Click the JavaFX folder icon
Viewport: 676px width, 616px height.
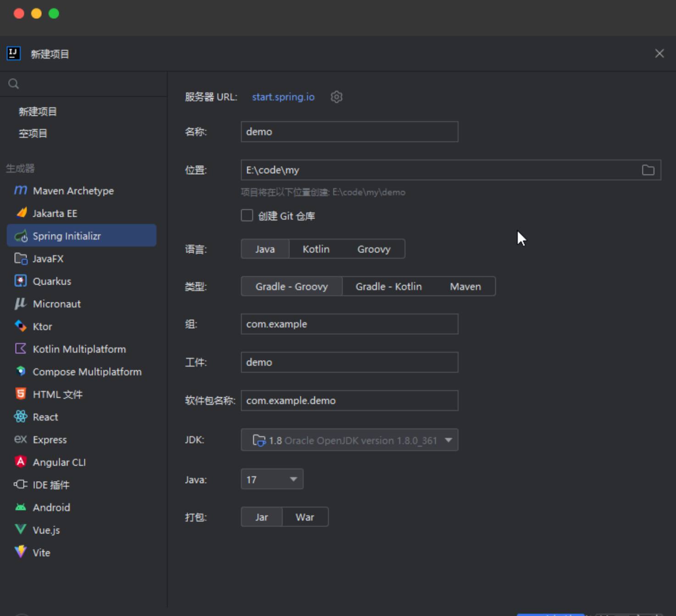[x=21, y=258]
